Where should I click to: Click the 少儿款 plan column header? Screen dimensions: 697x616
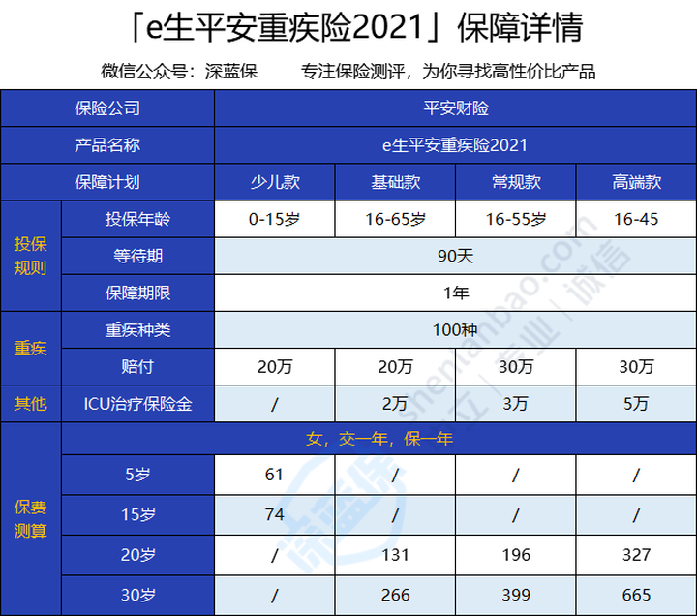coord(275,182)
